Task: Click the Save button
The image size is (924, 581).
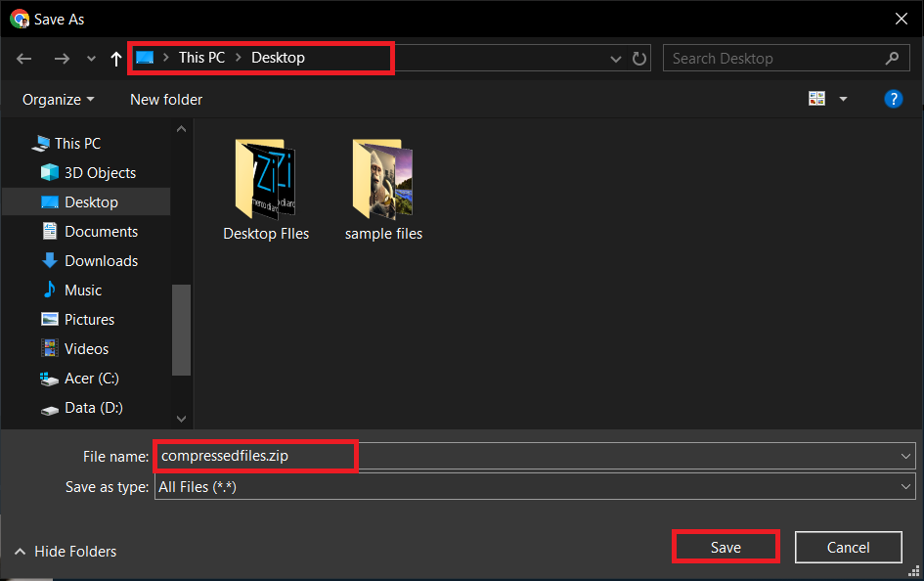Action: click(725, 547)
